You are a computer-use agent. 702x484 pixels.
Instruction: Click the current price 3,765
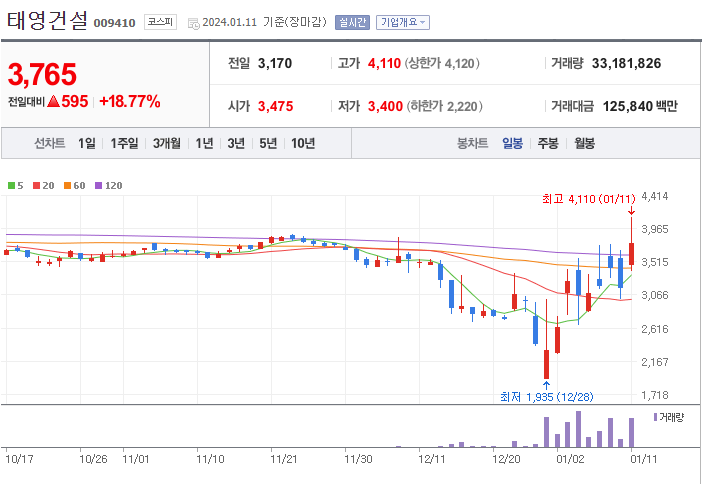43,74
